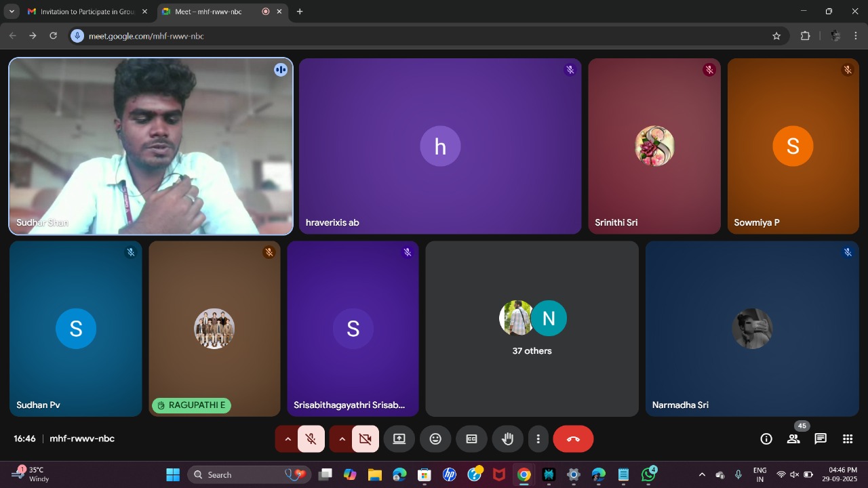Click the present screen icon

(x=399, y=439)
